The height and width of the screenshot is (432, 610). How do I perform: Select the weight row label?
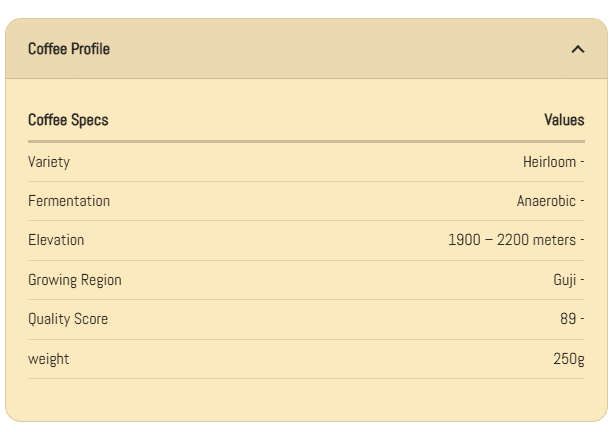click(49, 359)
